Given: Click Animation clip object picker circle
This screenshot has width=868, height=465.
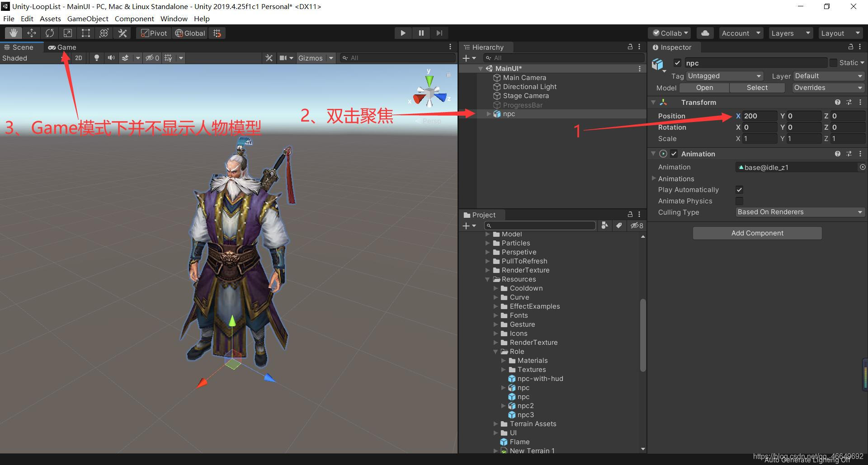Looking at the screenshot, I should click(x=862, y=167).
